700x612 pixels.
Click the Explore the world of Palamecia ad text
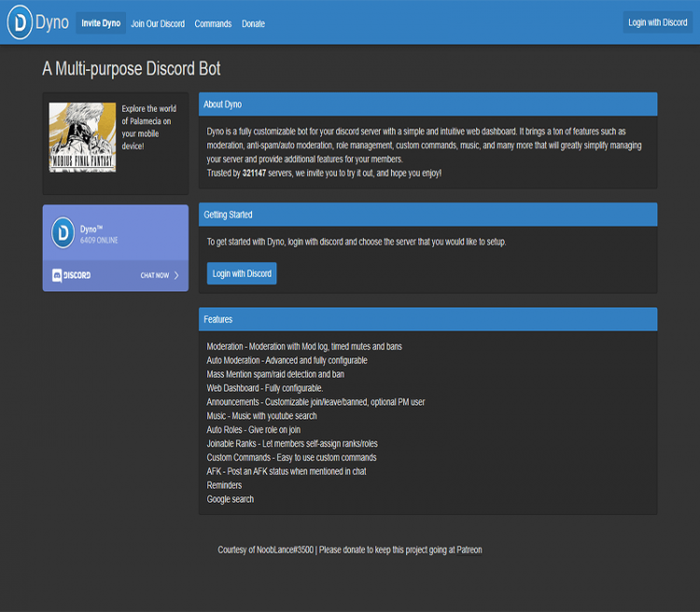(x=149, y=127)
